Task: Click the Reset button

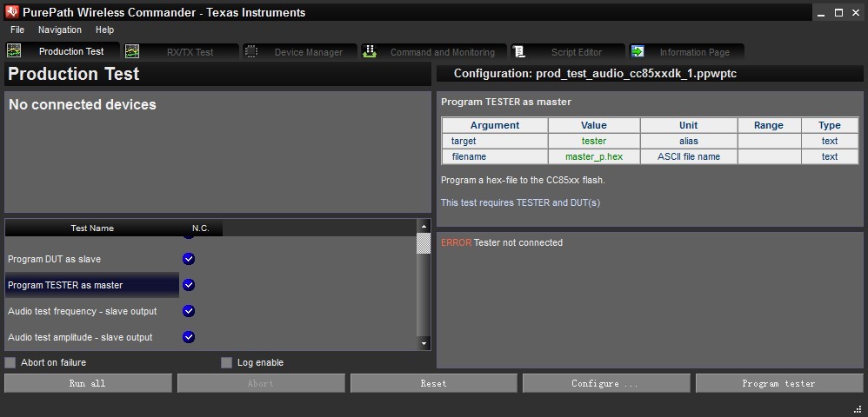Action: coord(433,383)
